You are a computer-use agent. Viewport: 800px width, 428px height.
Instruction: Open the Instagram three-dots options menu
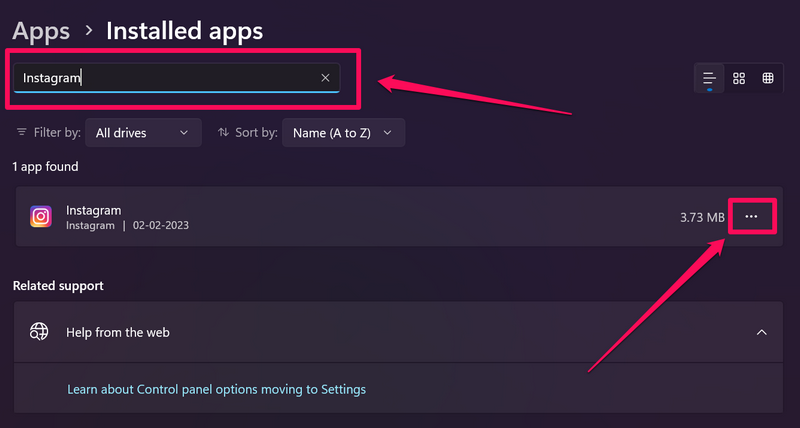tap(752, 217)
